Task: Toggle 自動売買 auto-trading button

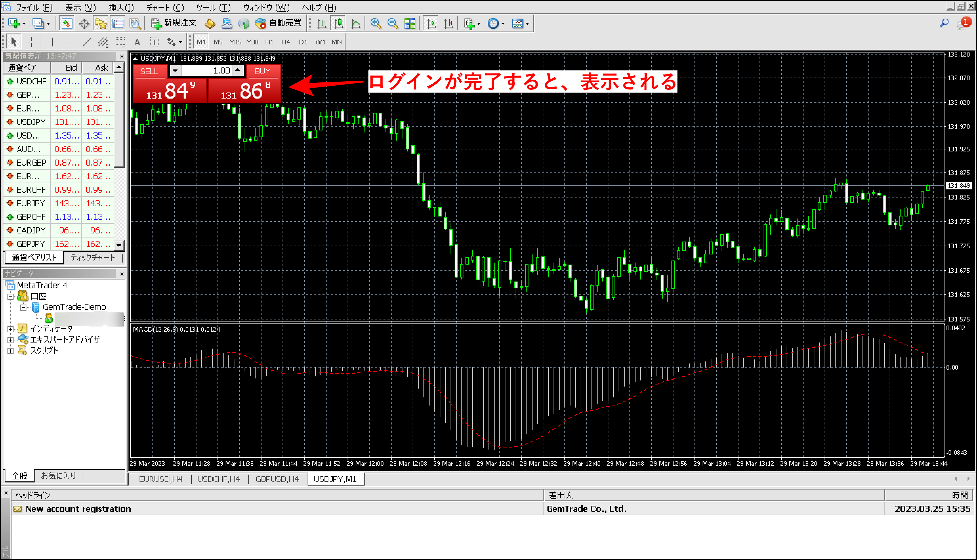Action: point(279,23)
